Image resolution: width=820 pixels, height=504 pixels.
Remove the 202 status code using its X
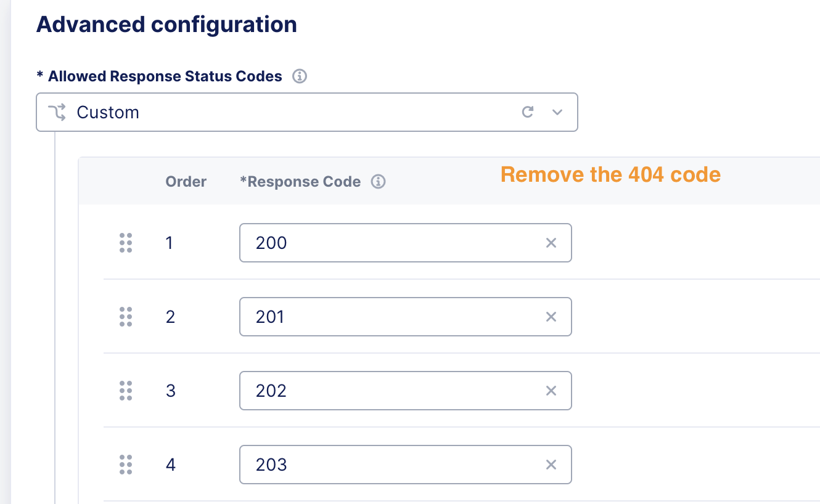pos(551,391)
